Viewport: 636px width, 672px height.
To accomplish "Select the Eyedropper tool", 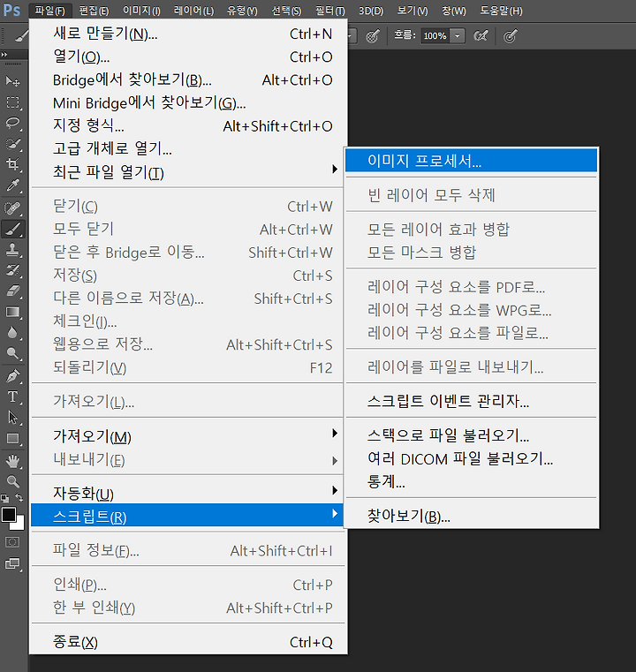I will 13,185.
